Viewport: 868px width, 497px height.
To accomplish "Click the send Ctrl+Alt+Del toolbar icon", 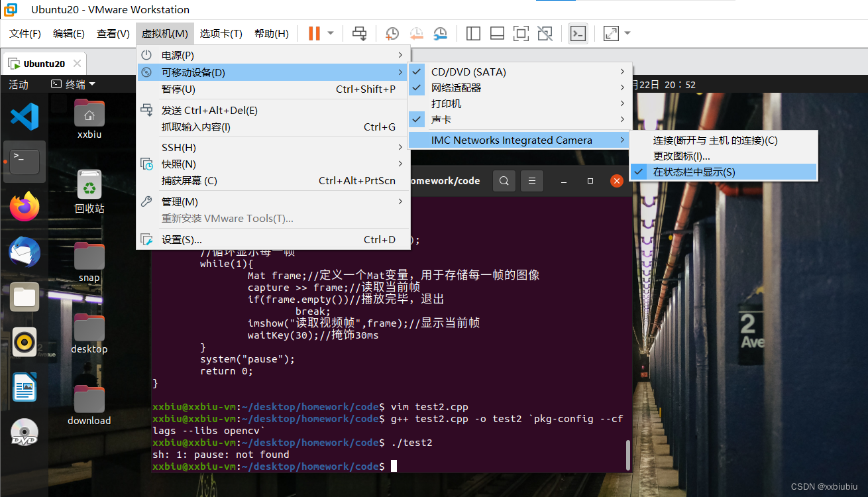I will coord(359,33).
